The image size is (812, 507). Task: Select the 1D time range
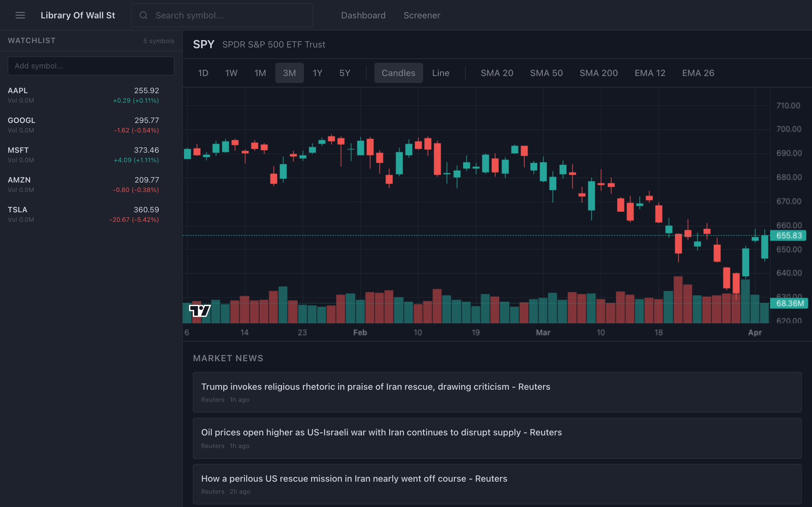click(203, 73)
